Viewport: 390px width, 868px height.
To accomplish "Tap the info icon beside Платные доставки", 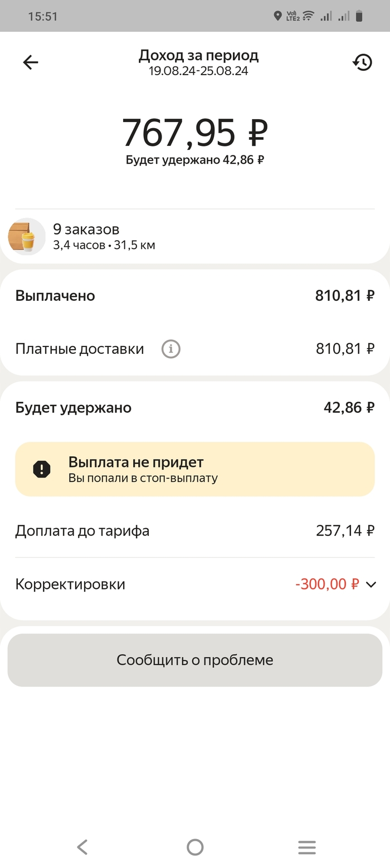I will [x=171, y=349].
